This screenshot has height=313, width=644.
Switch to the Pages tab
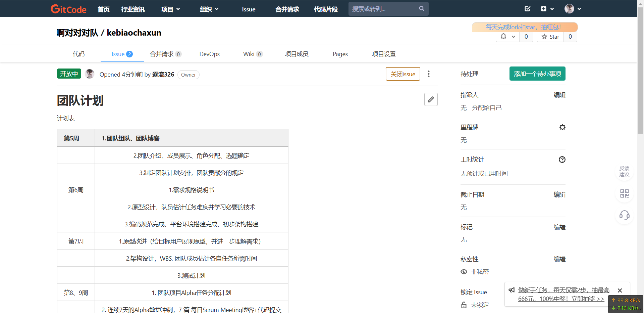[340, 54]
